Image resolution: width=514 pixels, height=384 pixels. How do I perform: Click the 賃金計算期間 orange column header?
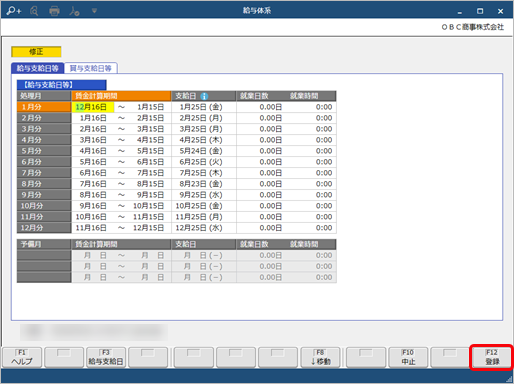pyautogui.click(x=121, y=96)
